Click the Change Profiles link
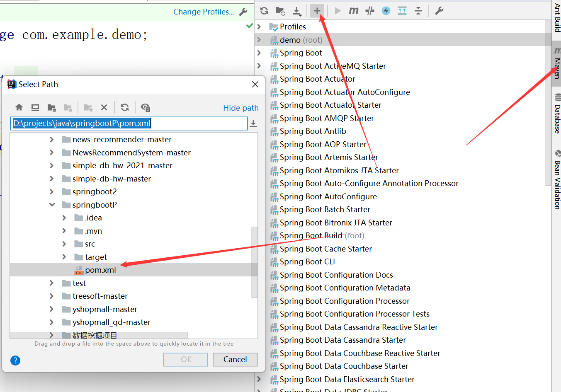 [x=204, y=12]
